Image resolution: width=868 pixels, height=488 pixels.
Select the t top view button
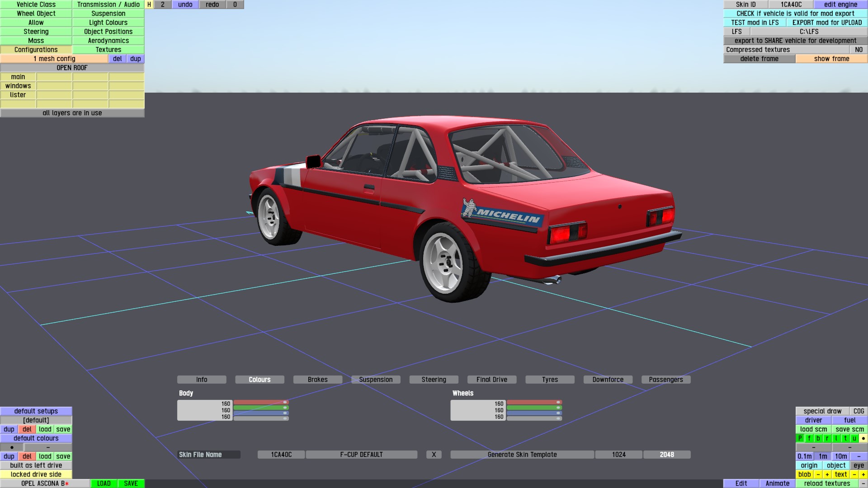845,438
